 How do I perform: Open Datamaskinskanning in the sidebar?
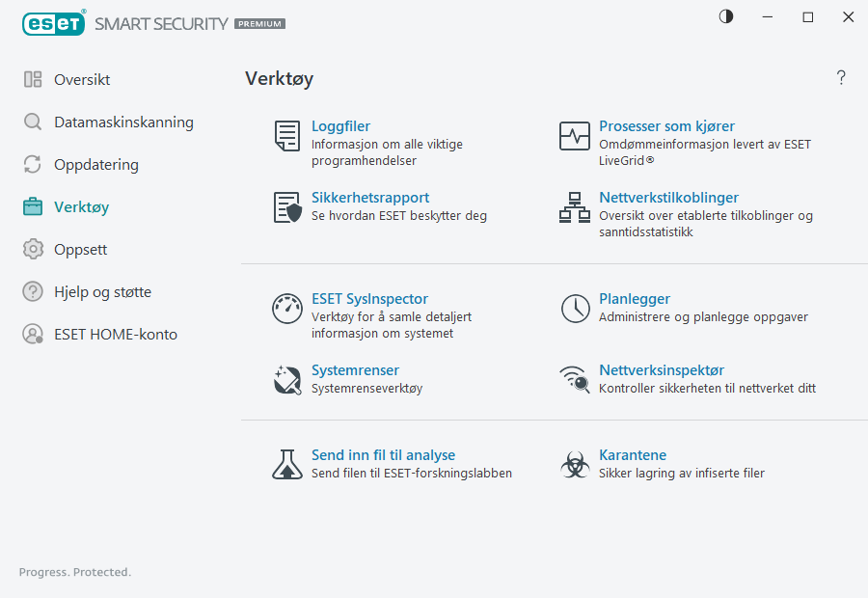coord(122,122)
